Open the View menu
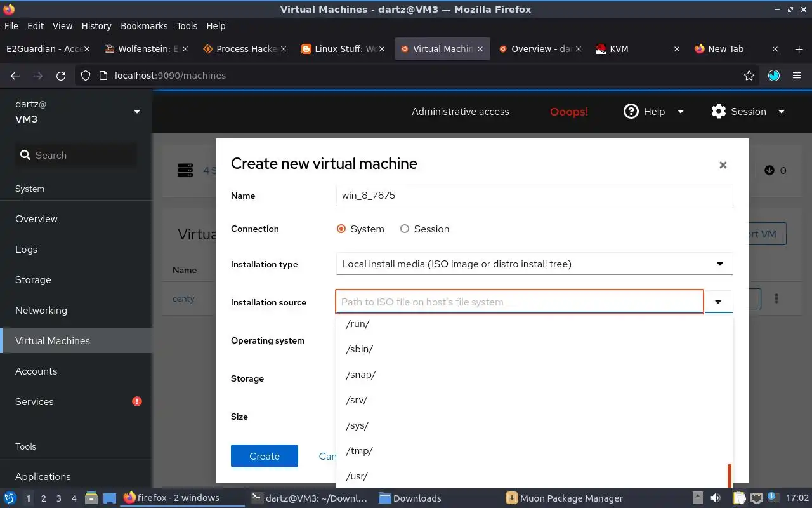This screenshot has height=508, width=812. [x=62, y=26]
